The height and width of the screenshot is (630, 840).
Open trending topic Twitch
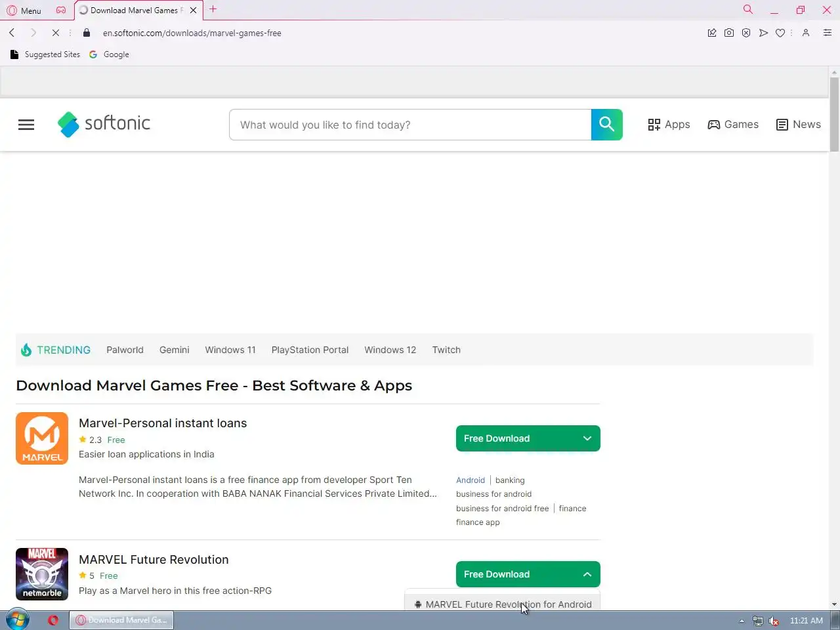(x=446, y=350)
